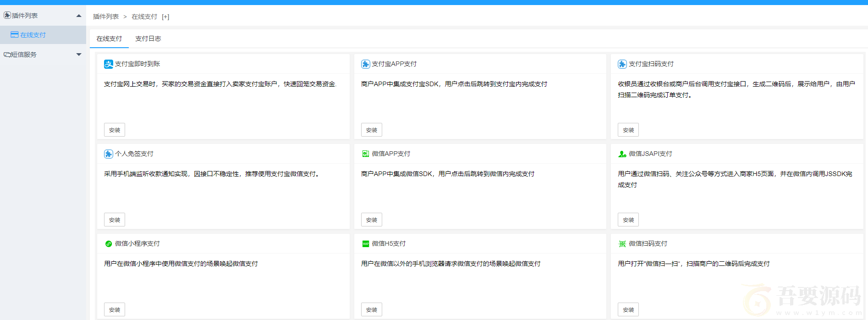Install the 支付宝扫码支付 plugin
868x320 pixels.
click(x=628, y=130)
